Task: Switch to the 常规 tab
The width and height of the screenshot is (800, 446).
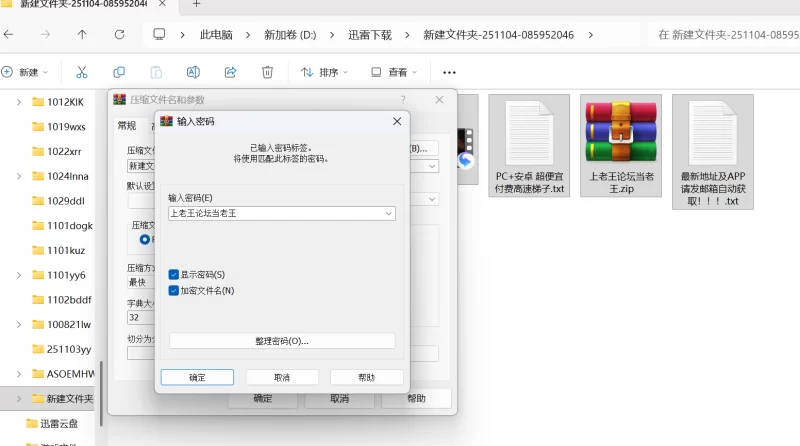Action: click(126, 125)
